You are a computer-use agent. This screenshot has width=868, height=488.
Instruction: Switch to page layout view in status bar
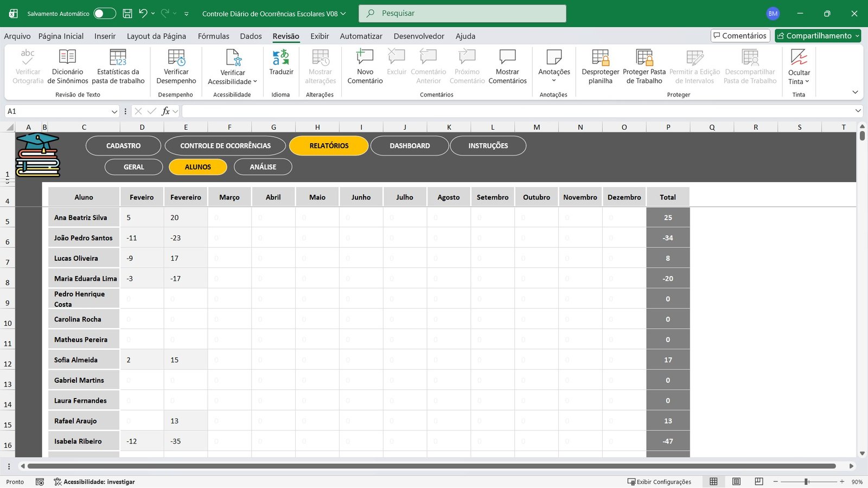(x=736, y=481)
